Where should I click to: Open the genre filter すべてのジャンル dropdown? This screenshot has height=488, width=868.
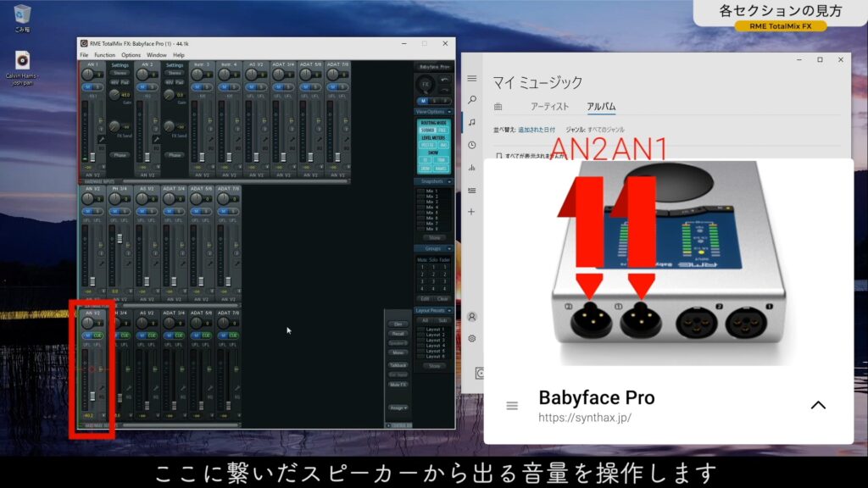605,130
